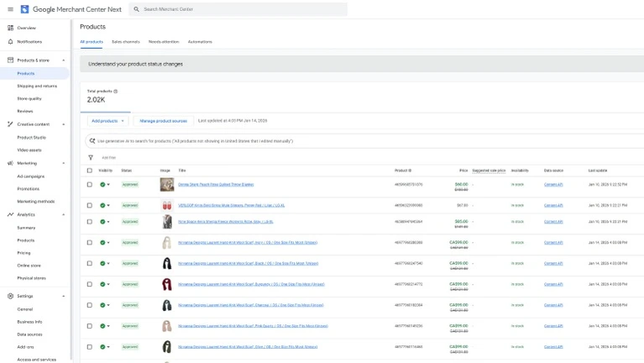Open the Sales channels tab
This screenshot has width=644, height=363.
[126, 41]
